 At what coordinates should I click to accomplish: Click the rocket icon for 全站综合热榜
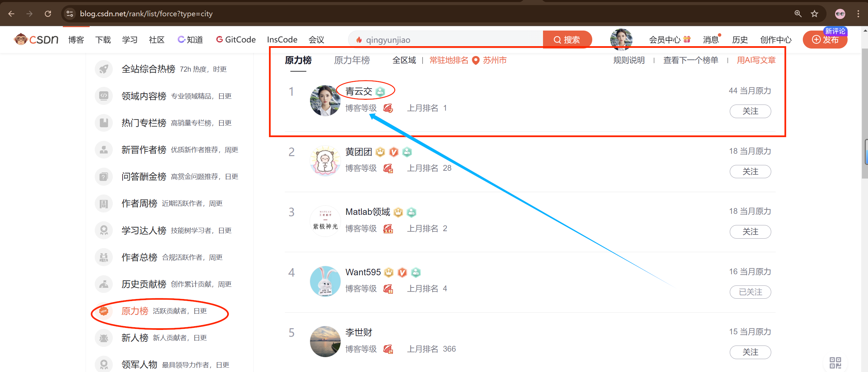pos(104,69)
